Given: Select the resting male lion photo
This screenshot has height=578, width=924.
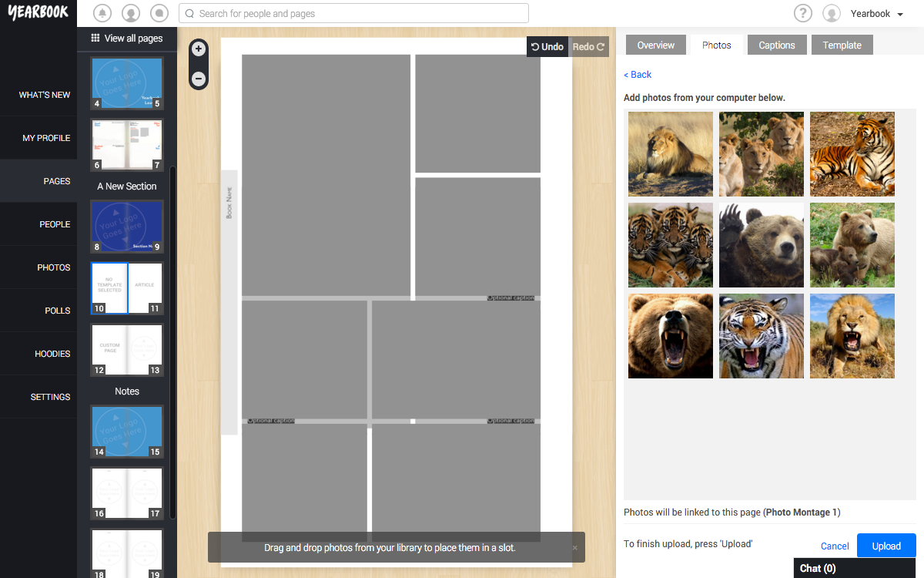Looking at the screenshot, I should [671, 154].
